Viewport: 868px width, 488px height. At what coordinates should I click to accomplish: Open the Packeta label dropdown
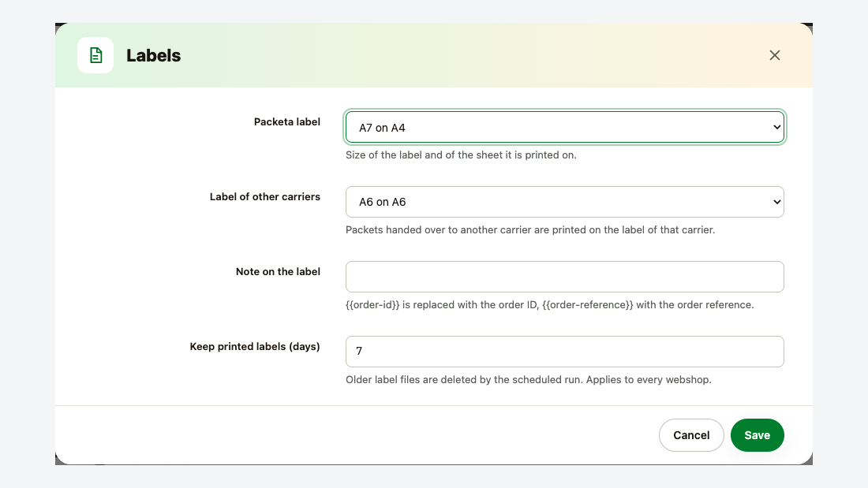coord(565,127)
